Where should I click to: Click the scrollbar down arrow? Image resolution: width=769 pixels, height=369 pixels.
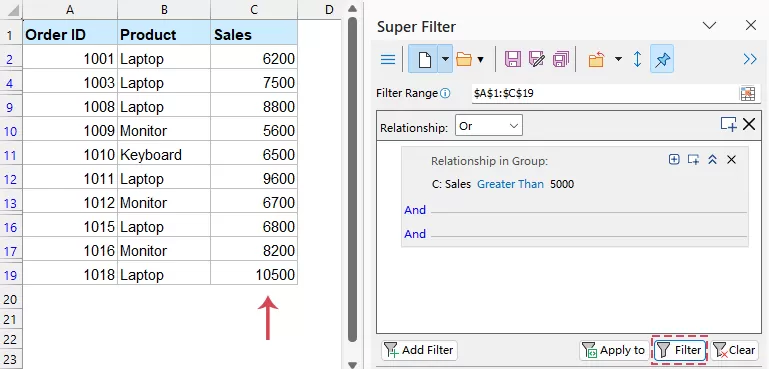[352, 365]
